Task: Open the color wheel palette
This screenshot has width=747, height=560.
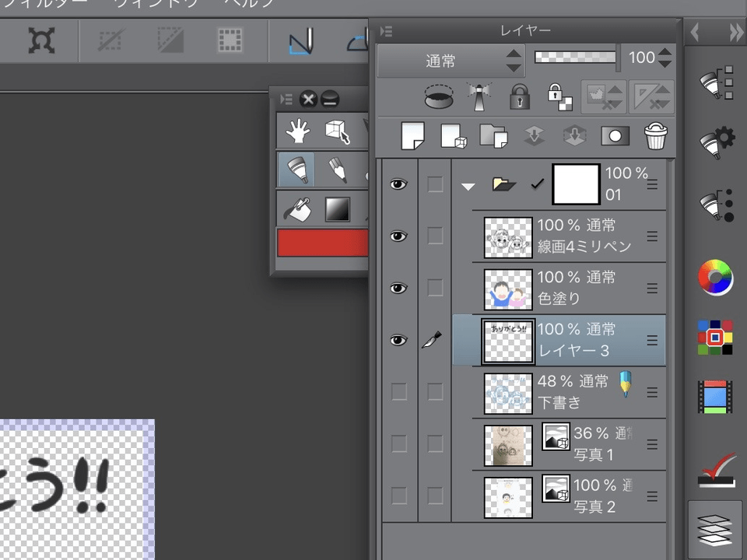Action: coord(715,277)
